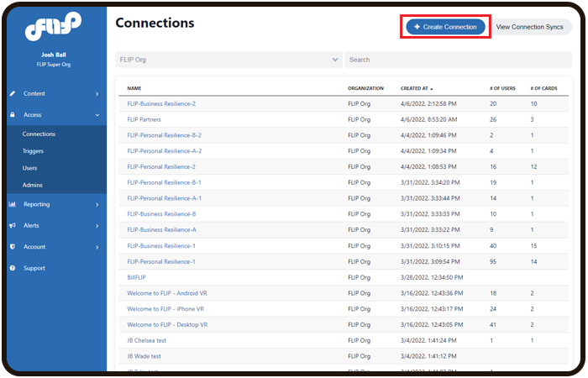Screen dimensions: 588x378
Task: Open the FLIP-Business Resilience-1 connection
Action: pyautogui.click(x=161, y=246)
